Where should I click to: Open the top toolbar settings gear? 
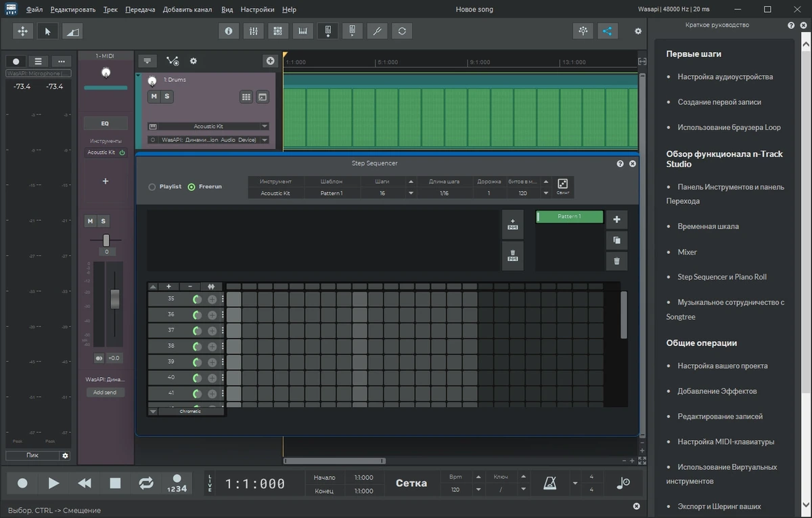[637, 31]
